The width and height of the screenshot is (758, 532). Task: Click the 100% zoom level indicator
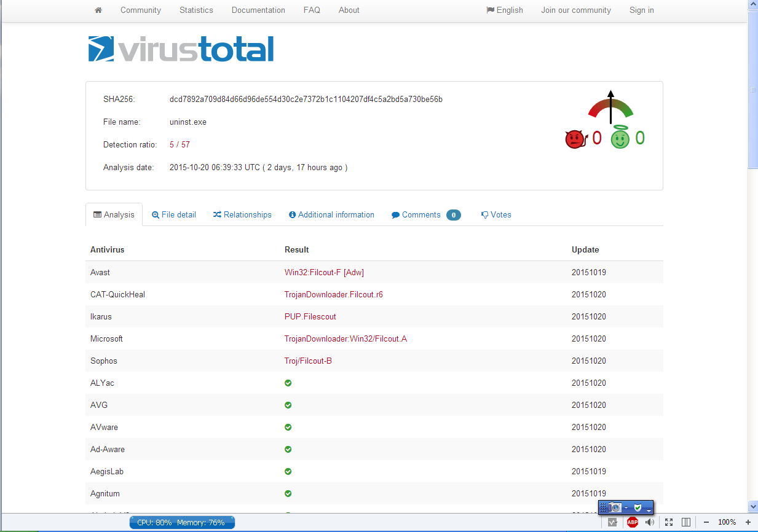(727, 522)
